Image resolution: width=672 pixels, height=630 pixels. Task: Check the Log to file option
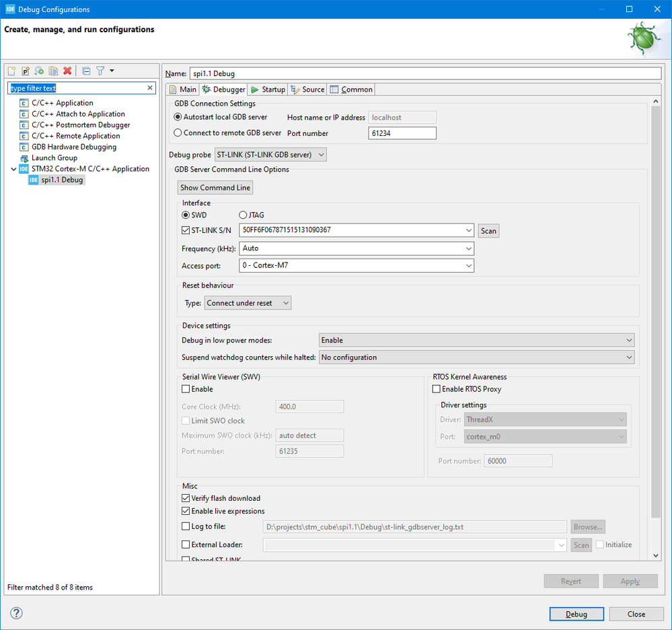(186, 526)
